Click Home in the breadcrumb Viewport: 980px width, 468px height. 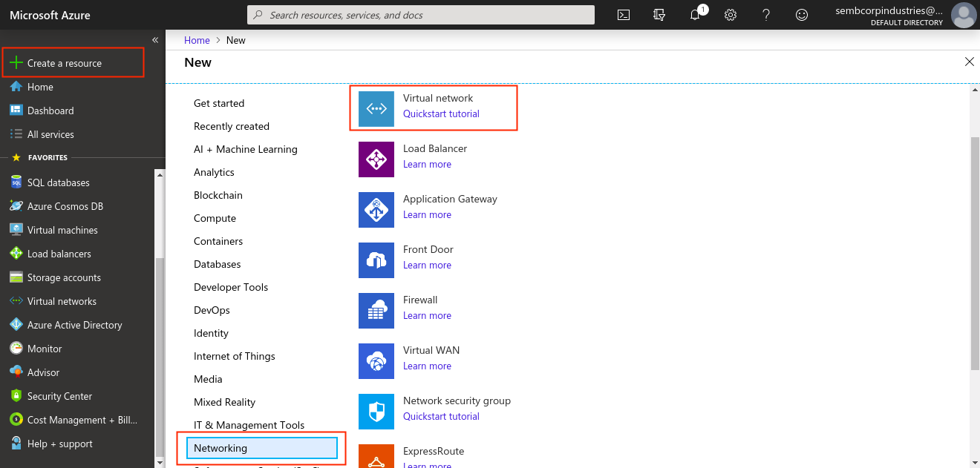tap(197, 40)
